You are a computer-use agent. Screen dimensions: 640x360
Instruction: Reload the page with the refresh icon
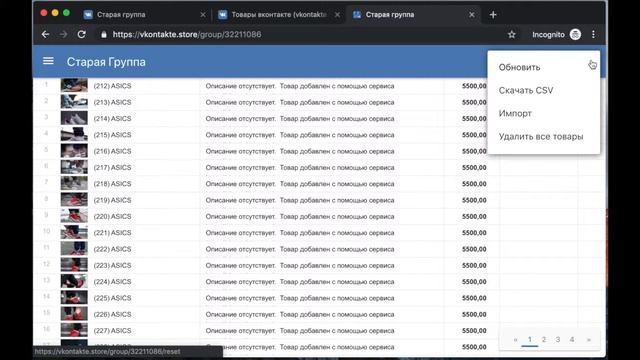point(82,35)
